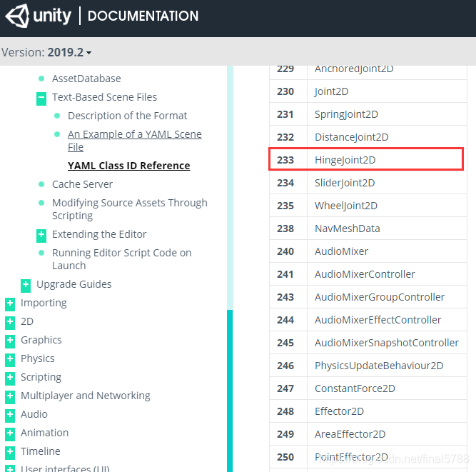The height and width of the screenshot is (472, 476).
Task: Expand the 2D section
Action: (x=10, y=323)
